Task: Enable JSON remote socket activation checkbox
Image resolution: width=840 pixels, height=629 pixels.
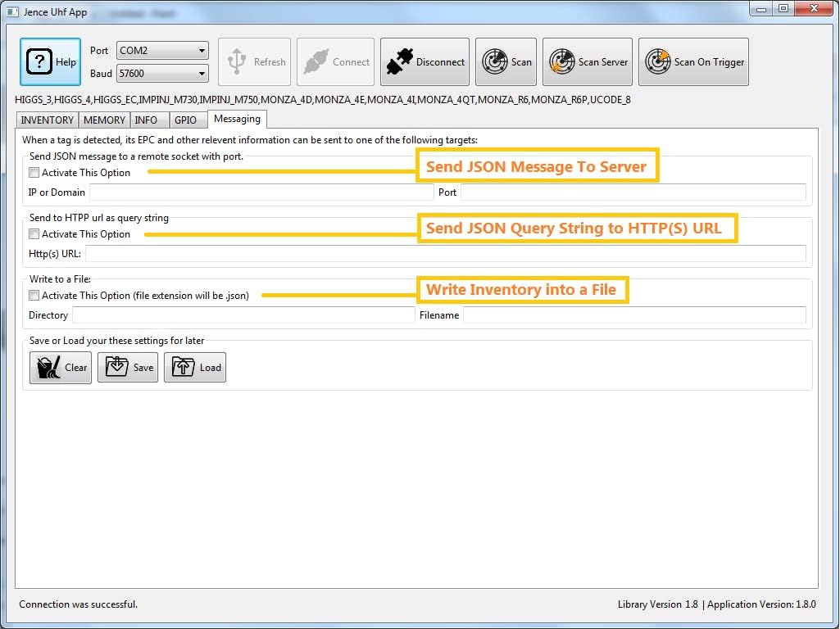Action: coord(34,173)
